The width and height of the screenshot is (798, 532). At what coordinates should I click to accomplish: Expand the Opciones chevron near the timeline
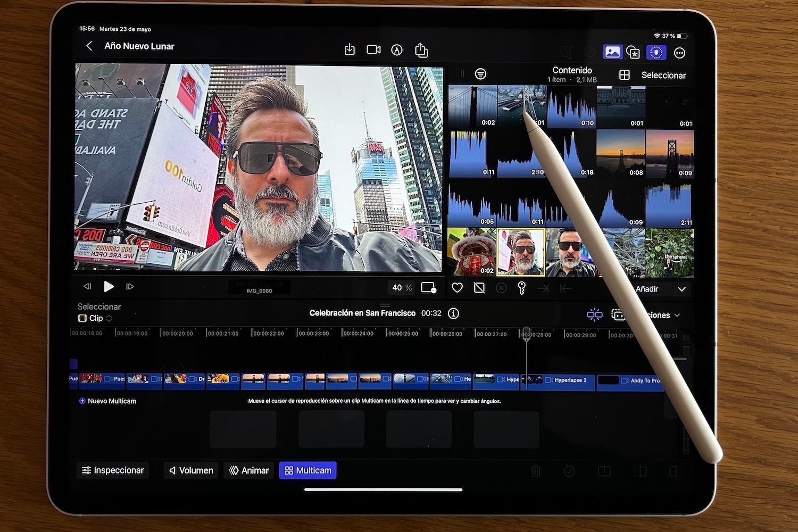click(x=678, y=315)
